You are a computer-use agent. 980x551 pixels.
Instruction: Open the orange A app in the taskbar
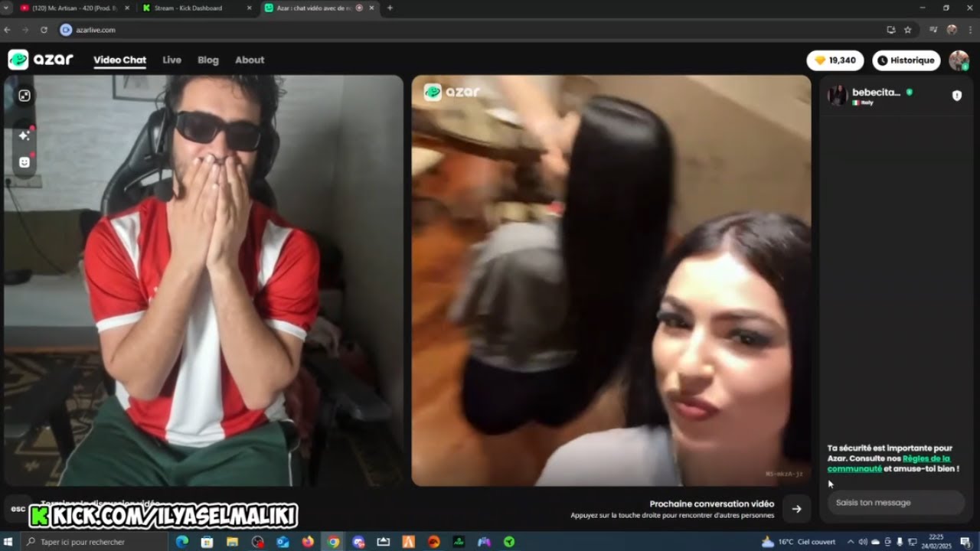click(x=409, y=542)
